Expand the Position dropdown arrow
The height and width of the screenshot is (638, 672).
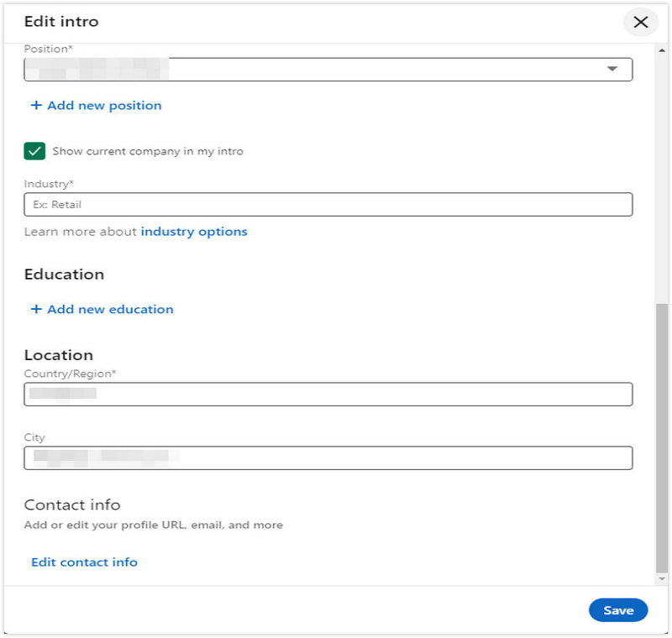612,70
